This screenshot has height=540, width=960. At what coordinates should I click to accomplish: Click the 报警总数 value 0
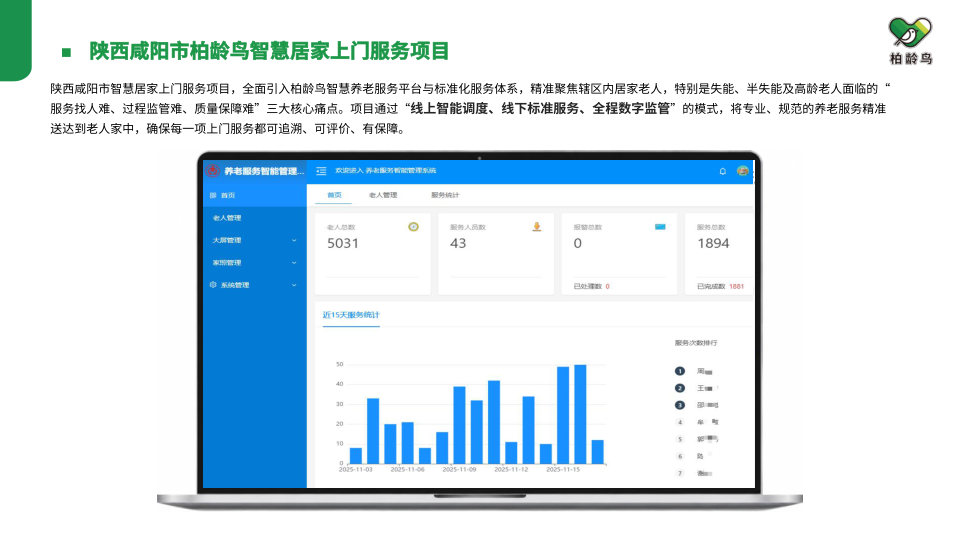click(577, 244)
